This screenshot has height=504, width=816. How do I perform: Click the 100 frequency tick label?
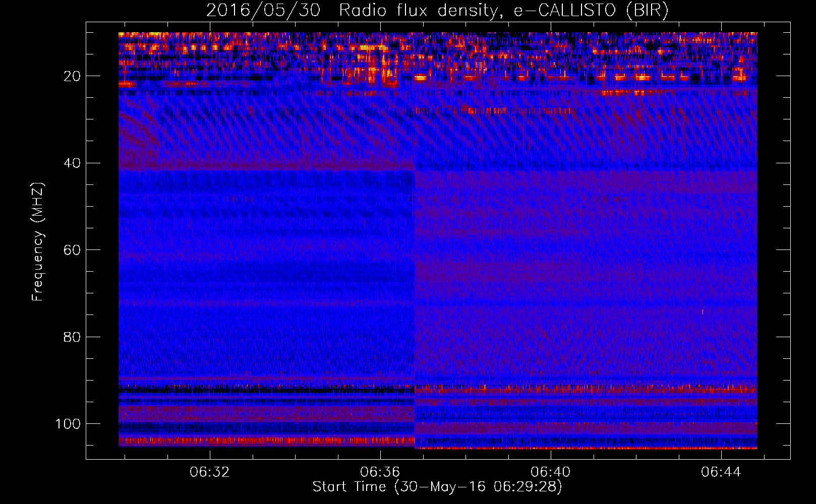coord(68,424)
